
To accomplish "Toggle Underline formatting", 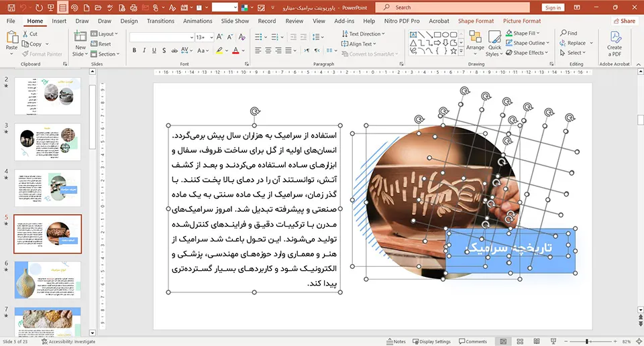I will pos(154,50).
